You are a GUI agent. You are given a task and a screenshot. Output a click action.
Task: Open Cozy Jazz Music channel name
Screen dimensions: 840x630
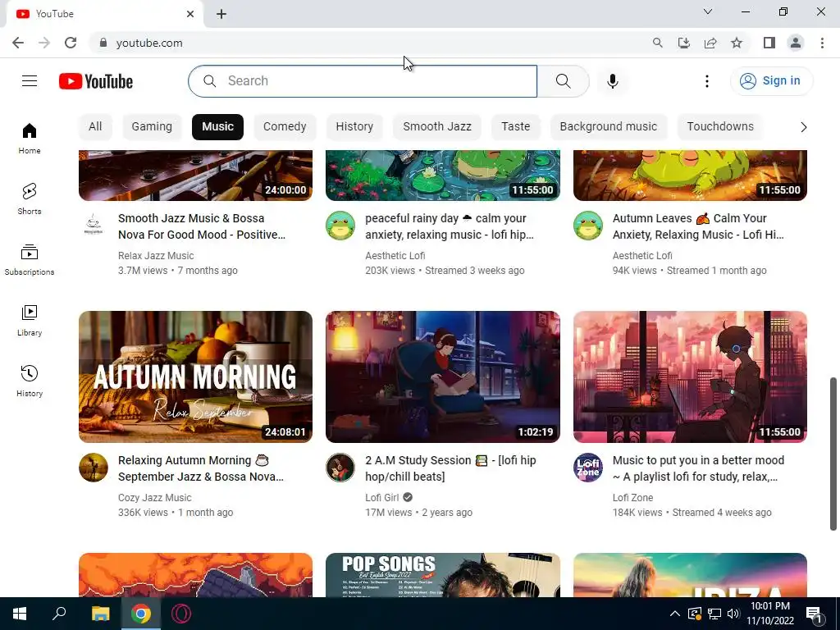(154, 498)
